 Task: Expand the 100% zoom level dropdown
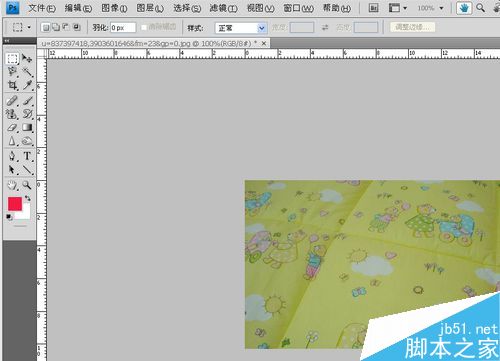click(x=441, y=8)
